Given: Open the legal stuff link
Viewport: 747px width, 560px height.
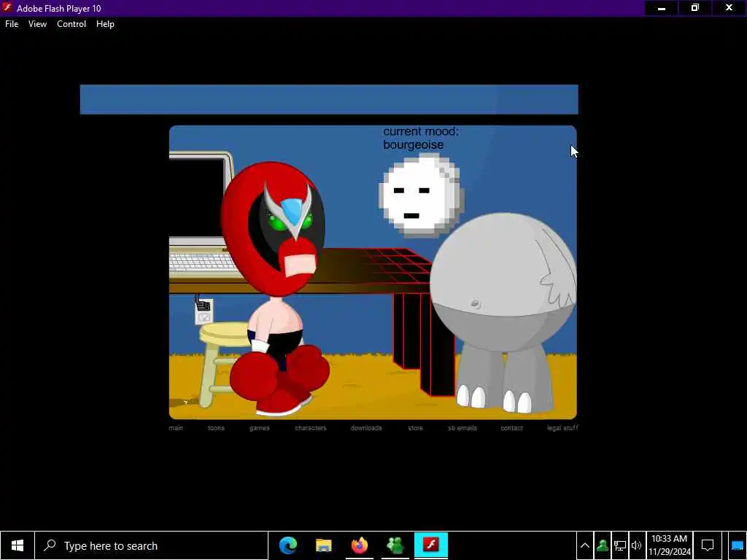Looking at the screenshot, I should (x=562, y=427).
